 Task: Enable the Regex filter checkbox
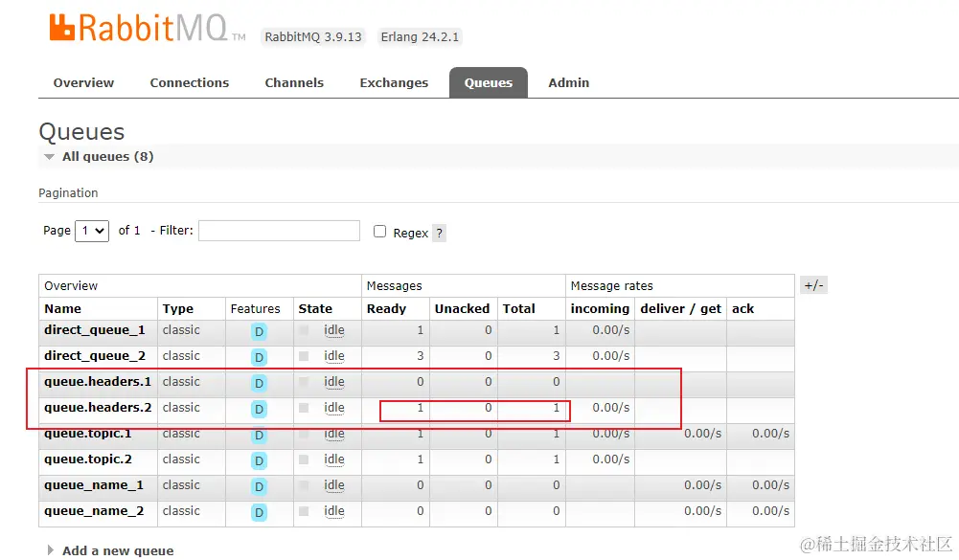379,231
